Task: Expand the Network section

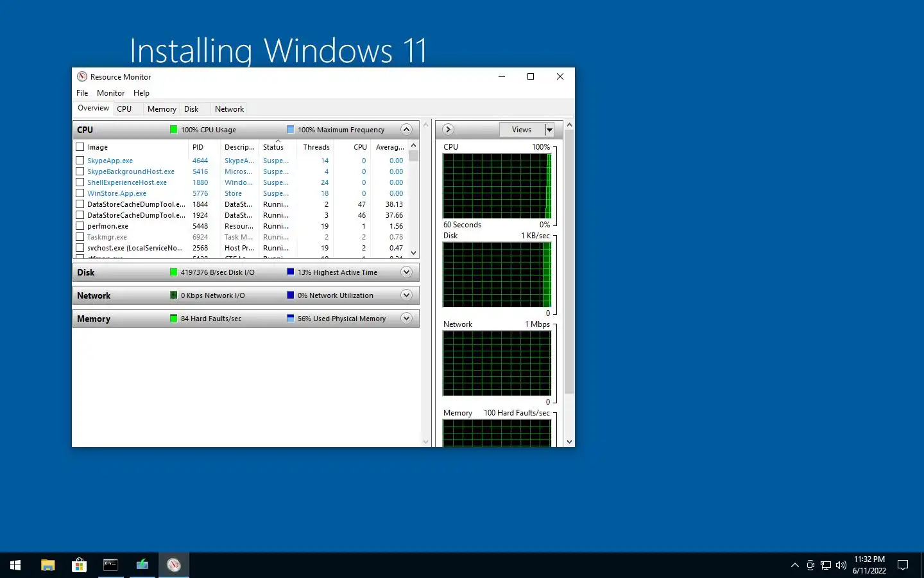Action: pos(406,295)
